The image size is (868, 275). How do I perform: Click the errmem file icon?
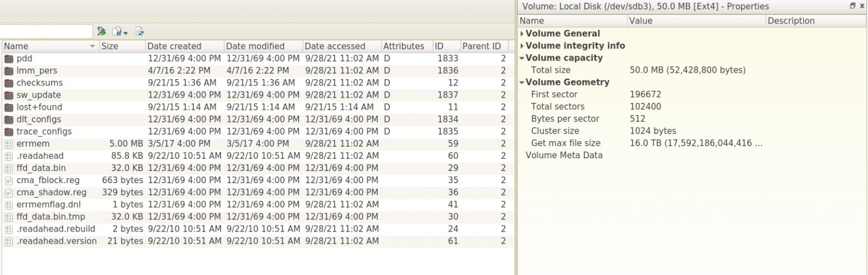coord(9,144)
